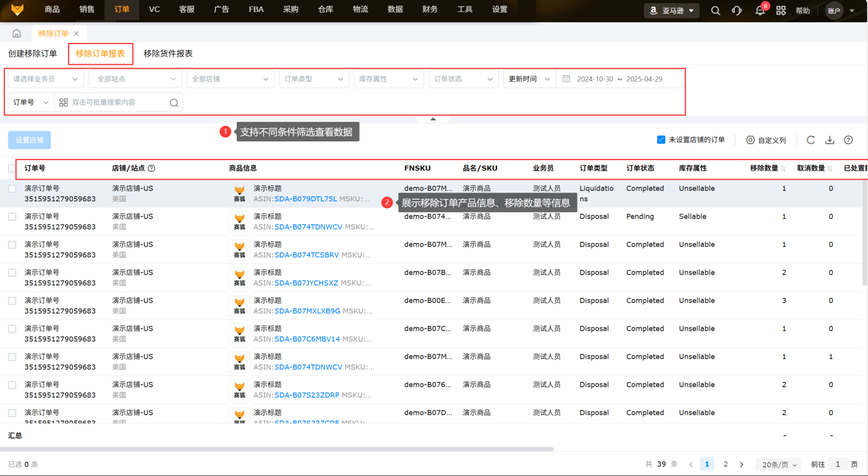Screen dimensions: 868x476
Task: Click the date range input field
Action: [619, 79]
